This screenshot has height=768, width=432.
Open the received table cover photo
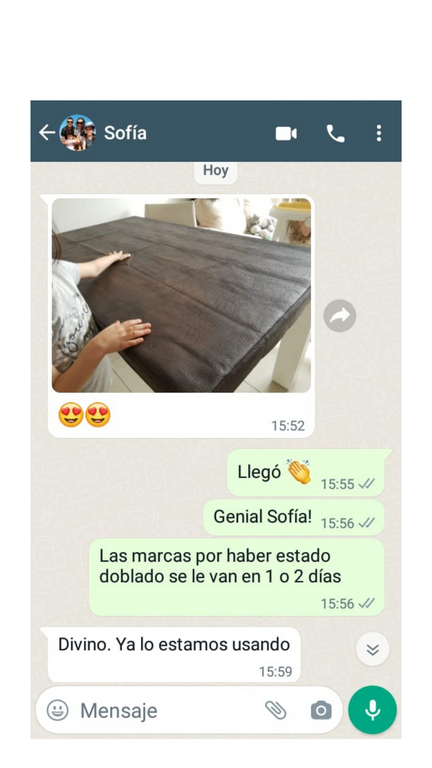[181, 295]
